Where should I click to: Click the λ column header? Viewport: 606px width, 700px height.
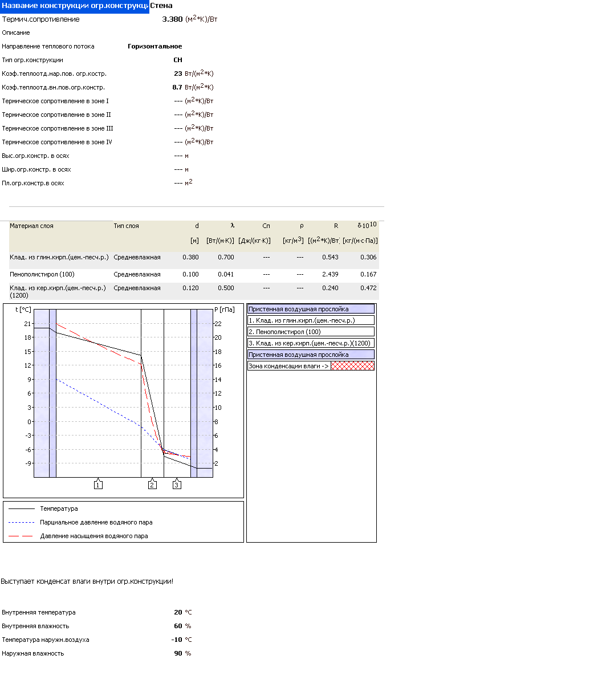(232, 226)
